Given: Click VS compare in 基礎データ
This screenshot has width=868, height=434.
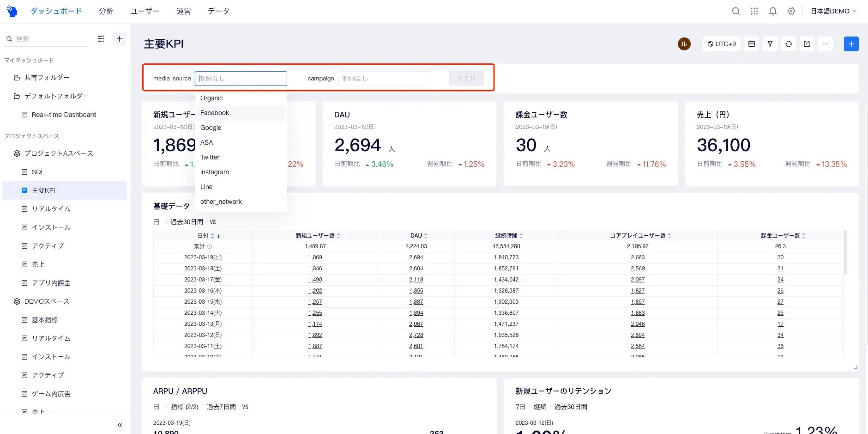Looking at the screenshot, I should tap(213, 222).
